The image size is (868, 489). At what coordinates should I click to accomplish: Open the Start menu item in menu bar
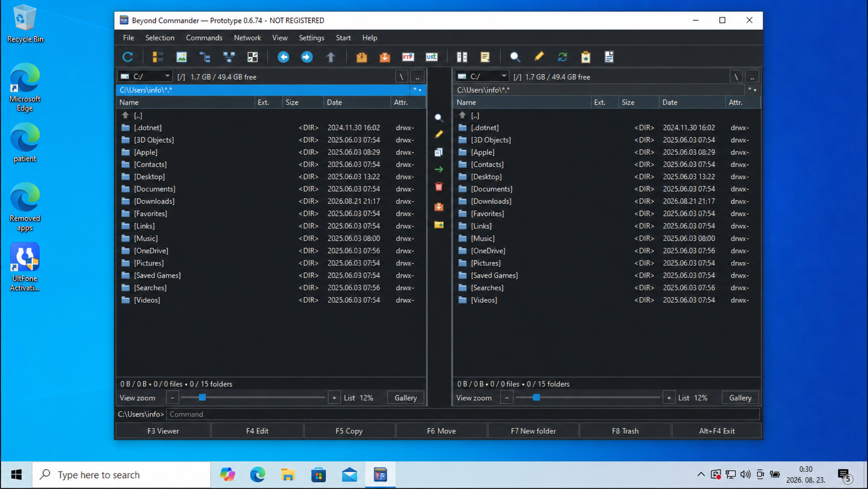(x=343, y=38)
